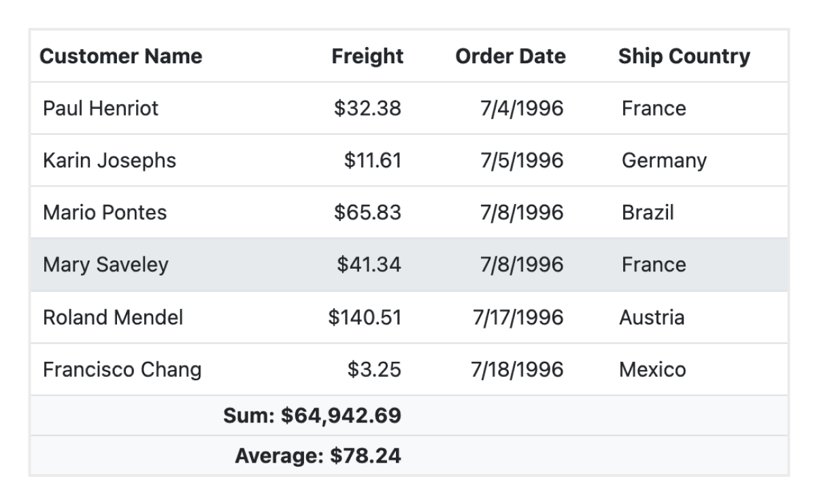Click the Ship Country column header
The width and height of the screenshot is (817, 504).
coord(684,56)
